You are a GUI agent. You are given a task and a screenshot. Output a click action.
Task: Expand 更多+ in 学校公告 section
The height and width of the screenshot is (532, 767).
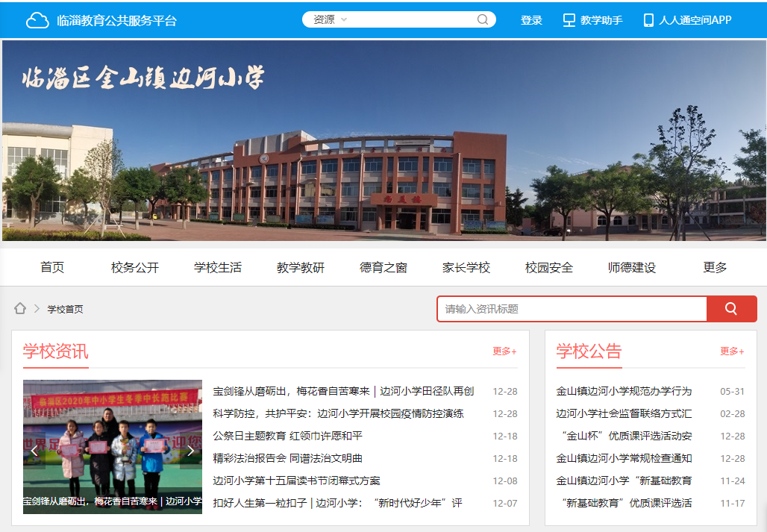[x=732, y=351]
